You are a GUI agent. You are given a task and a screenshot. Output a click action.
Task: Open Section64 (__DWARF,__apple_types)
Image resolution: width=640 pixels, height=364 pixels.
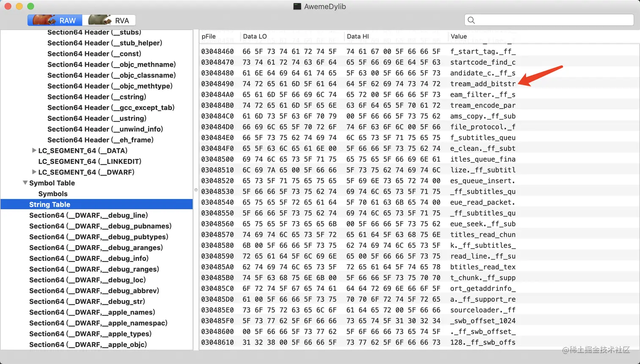(90, 334)
